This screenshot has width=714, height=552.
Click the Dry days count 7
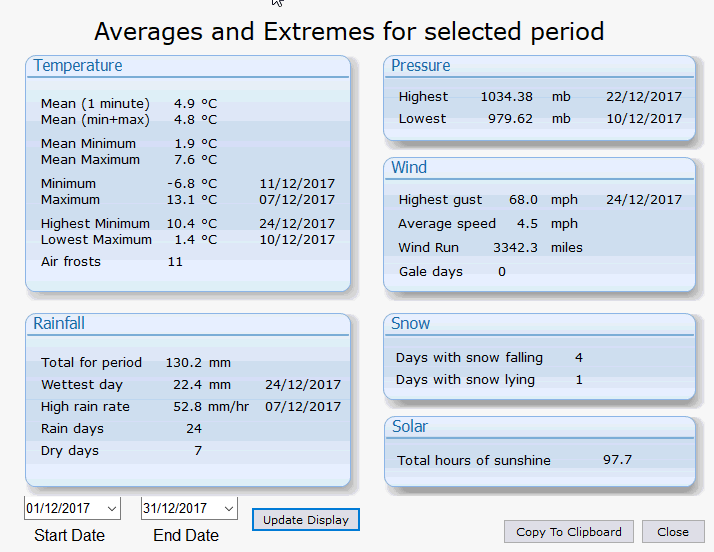[198, 450]
